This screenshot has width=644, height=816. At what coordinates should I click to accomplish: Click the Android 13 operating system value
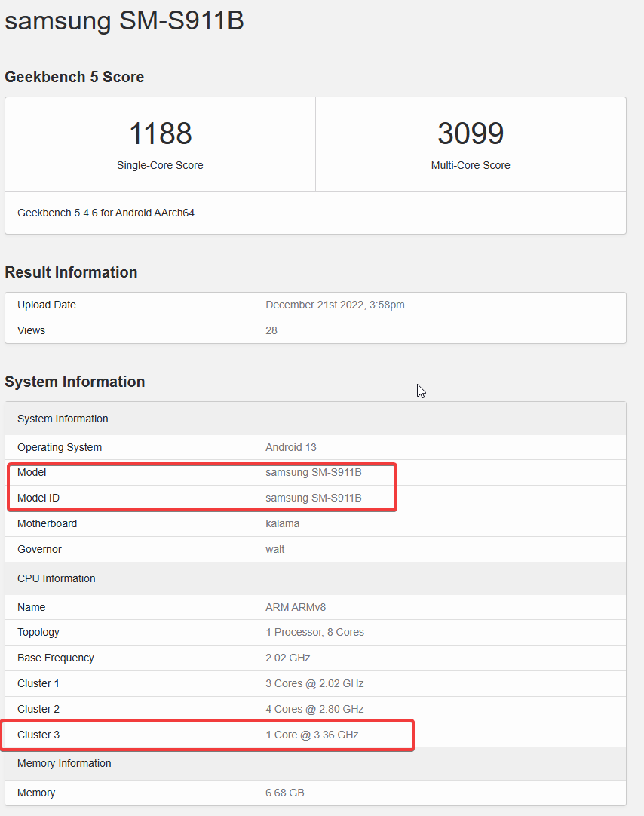tap(291, 447)
